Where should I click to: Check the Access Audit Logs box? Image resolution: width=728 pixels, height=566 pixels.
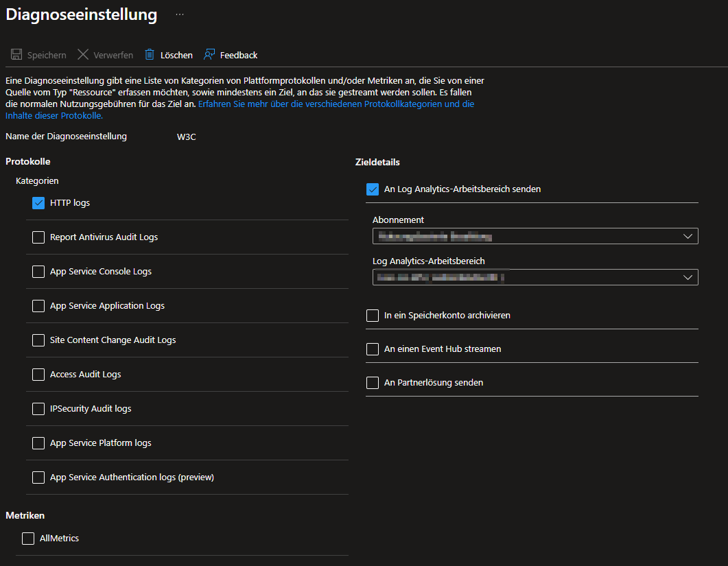click(38, 375)
